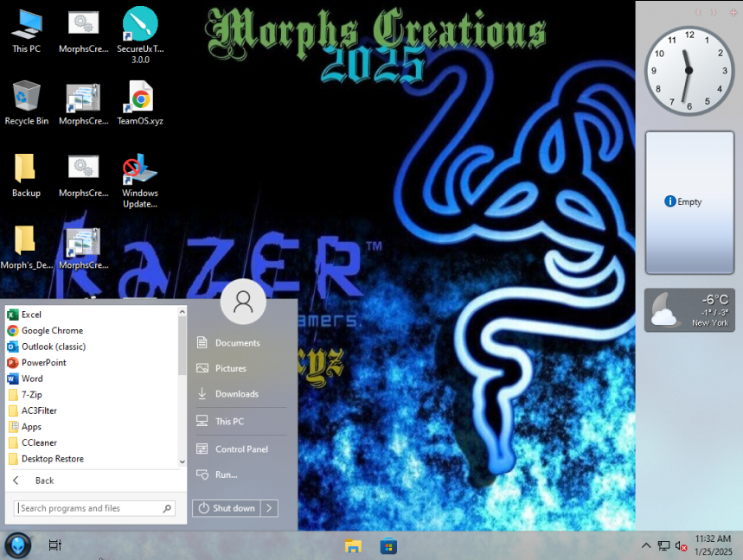This screenshot has height=560, width=743.
Task: Click the magnifier search icon in Start menu
Action: pos(167,508)
